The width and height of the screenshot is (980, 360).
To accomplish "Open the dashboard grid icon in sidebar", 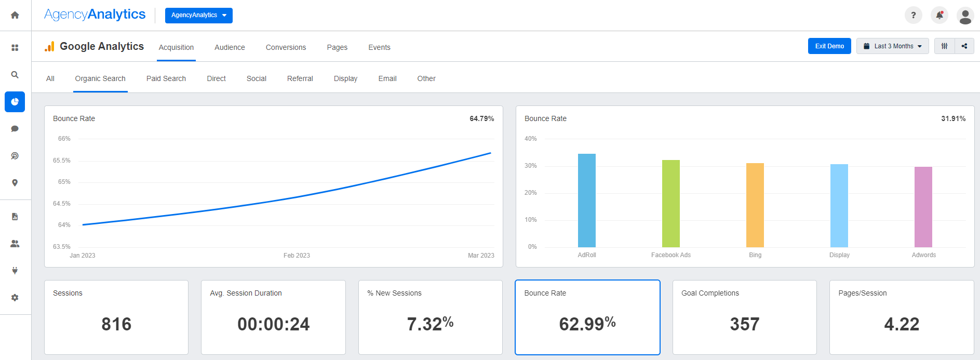I will click(15, 48).
